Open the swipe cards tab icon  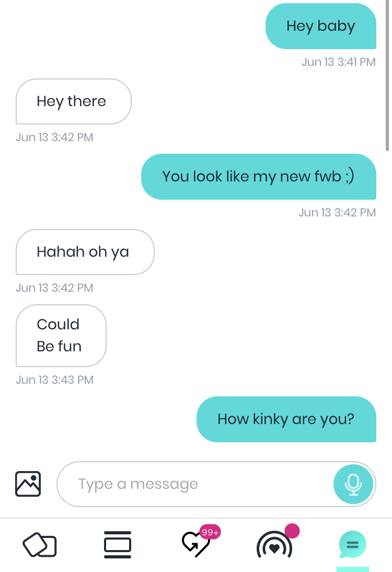coord(40,545)
